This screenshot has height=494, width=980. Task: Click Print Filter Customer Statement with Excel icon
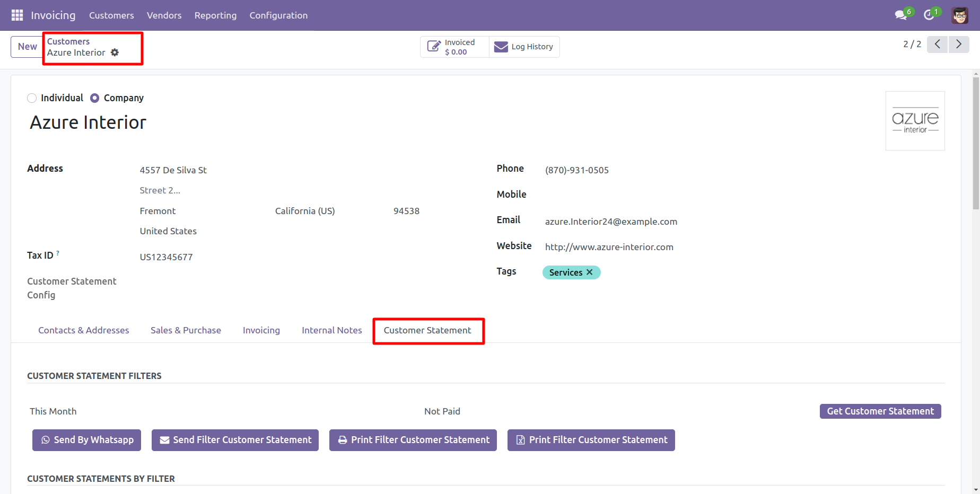(x=591, y=440)
